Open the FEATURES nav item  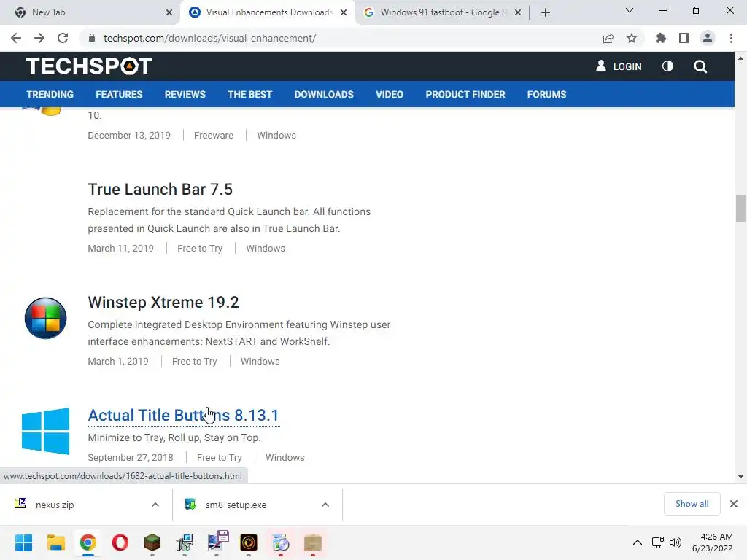pyautogui.click(x=119, y=94)
